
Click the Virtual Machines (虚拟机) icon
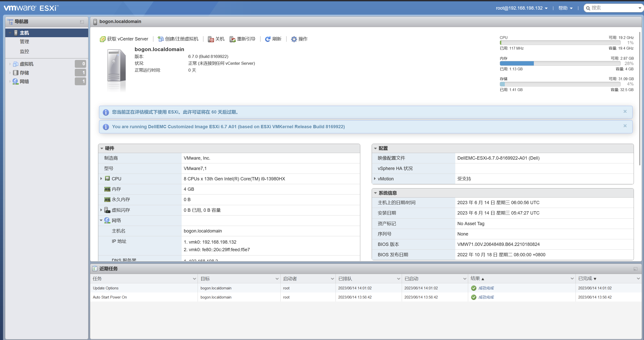(16, 64)
